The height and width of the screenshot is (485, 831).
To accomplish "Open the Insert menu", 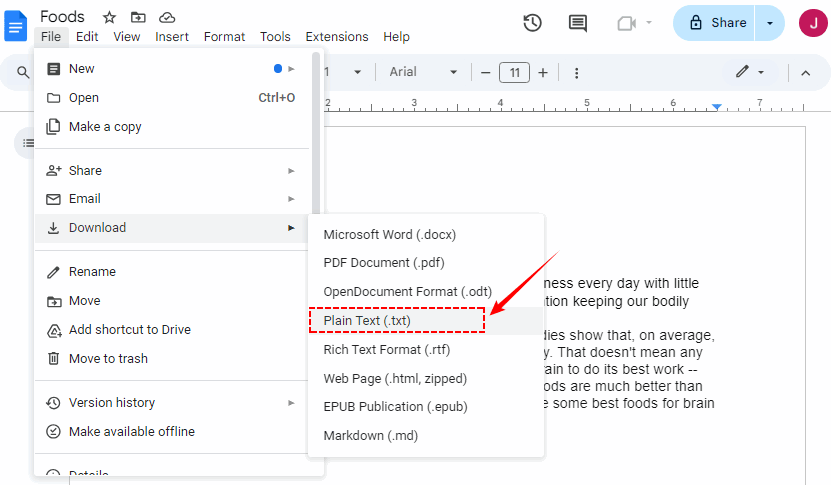I will click(172, 37).
